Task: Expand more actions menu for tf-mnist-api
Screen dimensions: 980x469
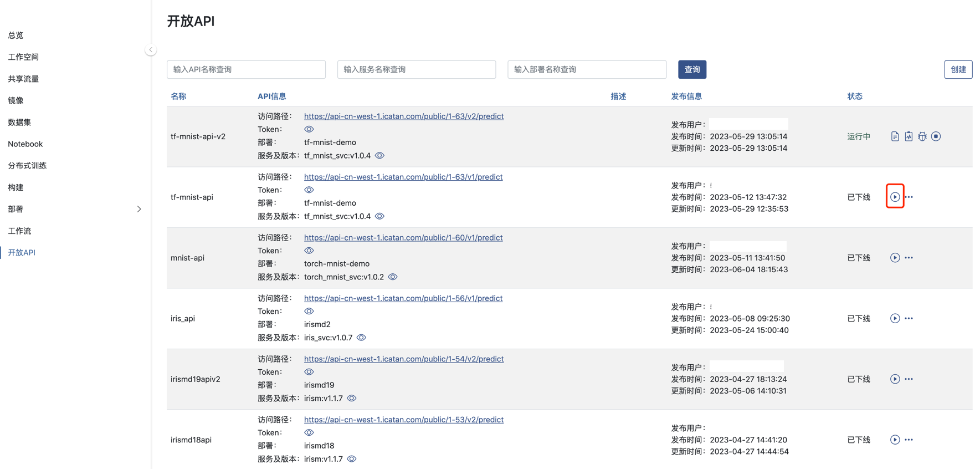Action: 909,197
